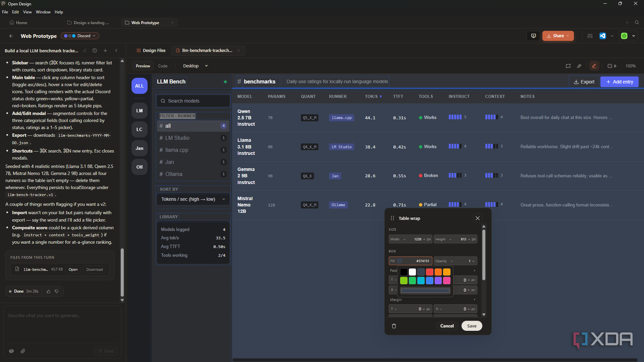Screen dimensions: 644x362
Task: Go to the Home tab
Action: tap(18, 22)
